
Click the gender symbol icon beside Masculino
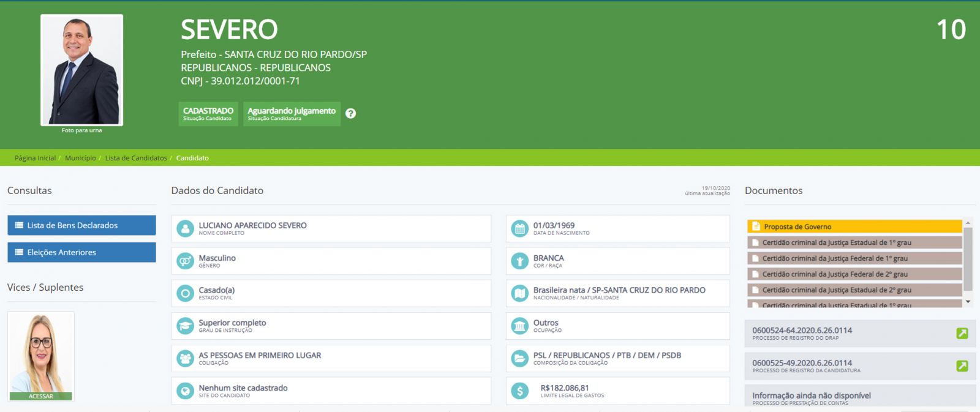(185, 261)
